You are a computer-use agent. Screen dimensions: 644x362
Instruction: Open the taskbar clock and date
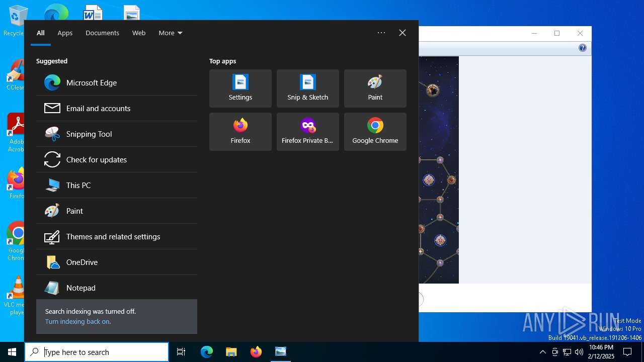click(x=601, y=352)
